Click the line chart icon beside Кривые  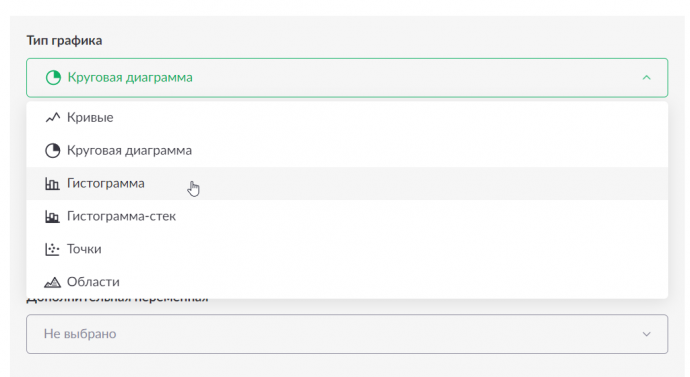[x=52, y=117]
